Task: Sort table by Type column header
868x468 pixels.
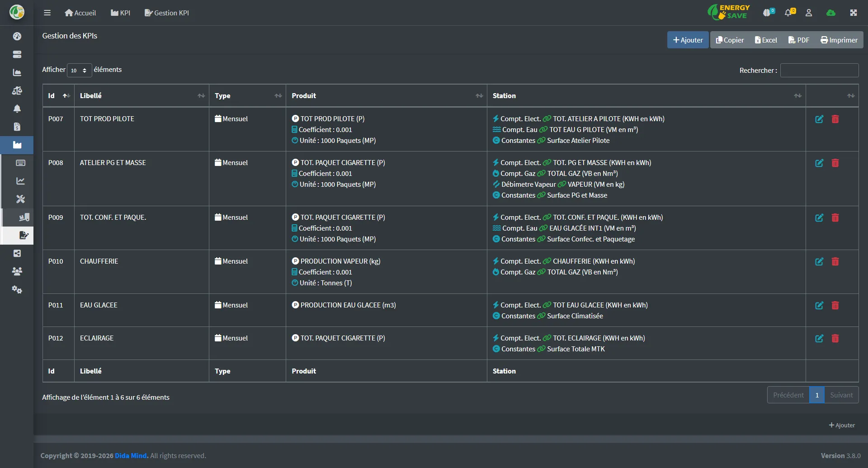Action: point(247,95)
